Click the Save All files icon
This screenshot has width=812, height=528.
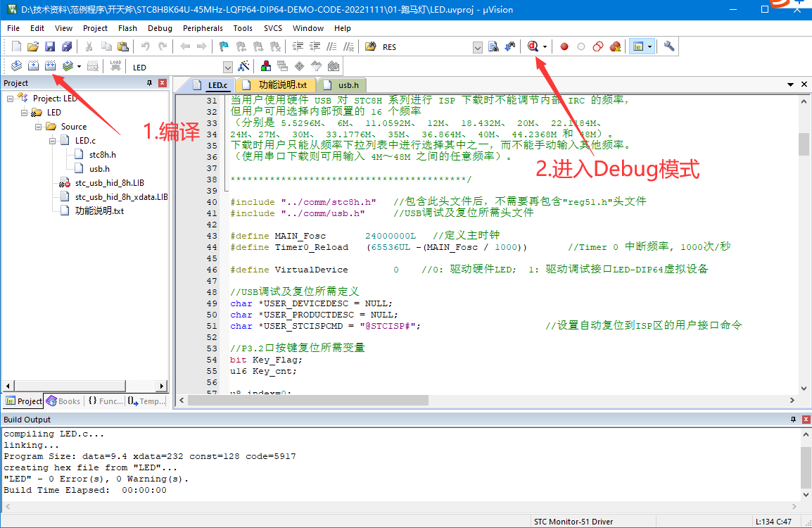66,46
